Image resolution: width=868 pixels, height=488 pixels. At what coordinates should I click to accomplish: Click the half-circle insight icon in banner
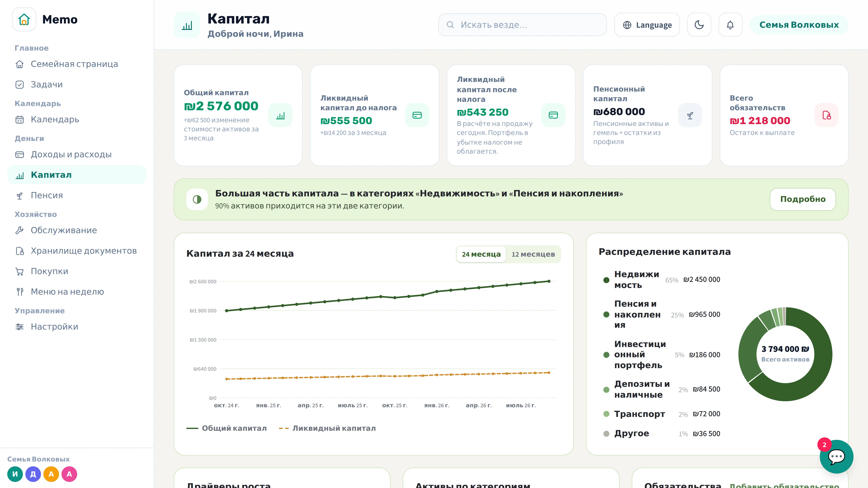(x=197, y=199)
